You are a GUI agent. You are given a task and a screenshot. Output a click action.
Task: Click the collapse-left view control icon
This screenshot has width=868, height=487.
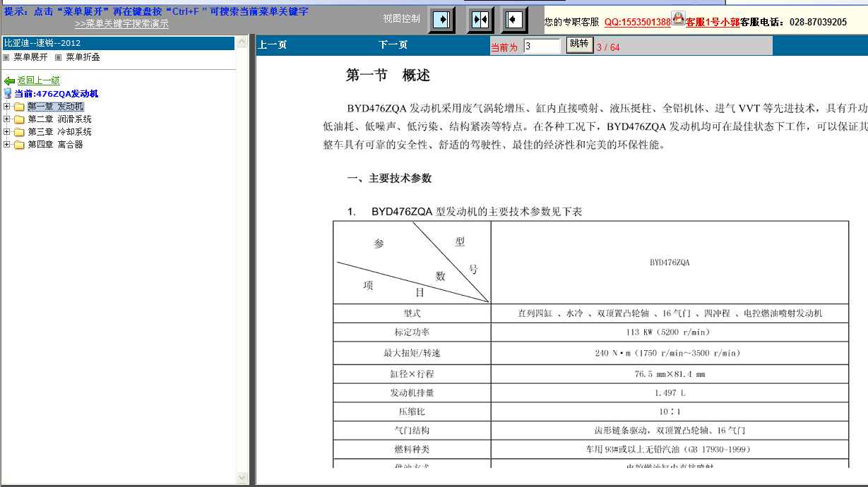[x=514, y=20]
